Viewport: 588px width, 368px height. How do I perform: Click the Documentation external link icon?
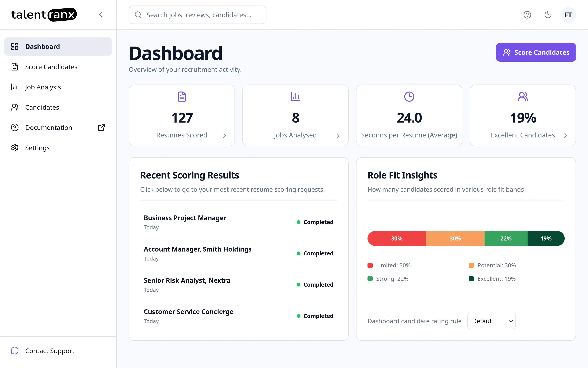(x=101, y=128)
